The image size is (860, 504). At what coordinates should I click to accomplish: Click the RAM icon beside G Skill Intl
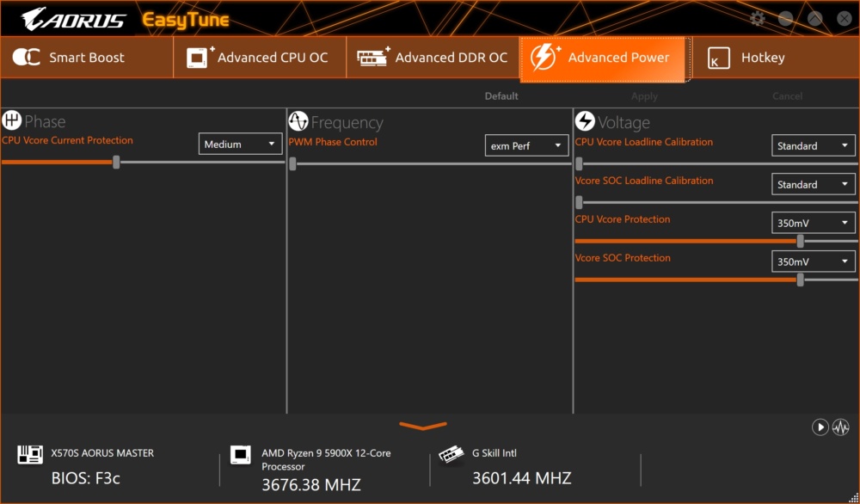[x=451, y=455]
